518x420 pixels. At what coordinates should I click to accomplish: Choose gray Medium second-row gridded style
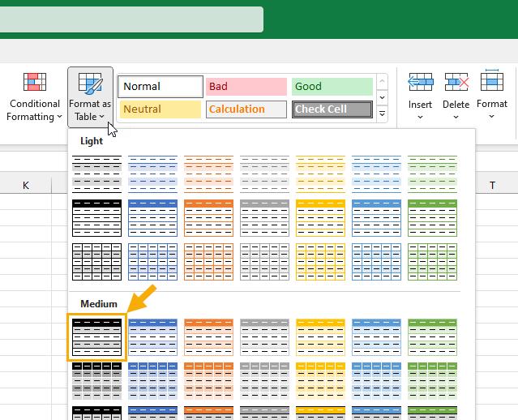(264, 381)
